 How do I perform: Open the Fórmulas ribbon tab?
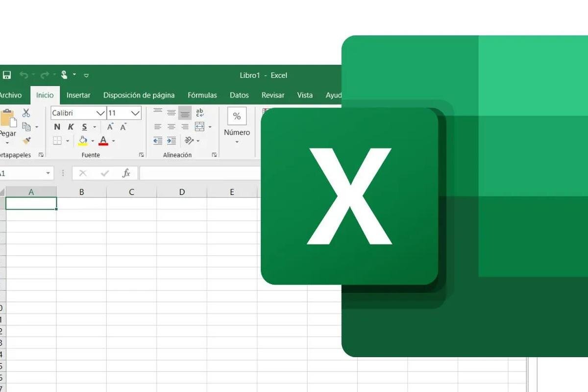point(202,95)
